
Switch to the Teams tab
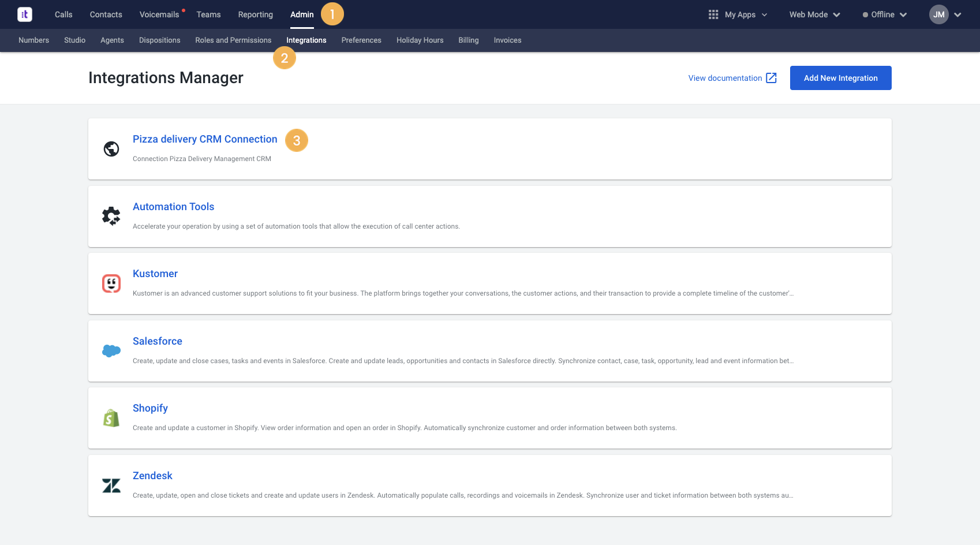pos(208,14)
